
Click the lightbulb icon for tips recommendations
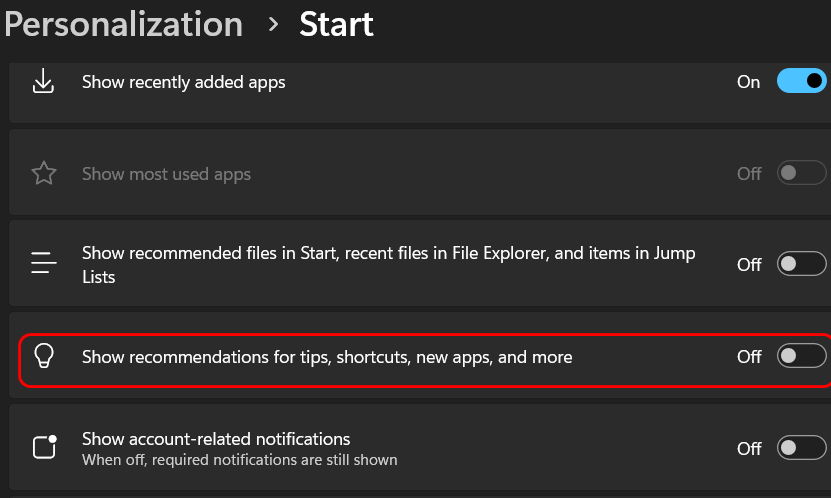tap(43, 357)
